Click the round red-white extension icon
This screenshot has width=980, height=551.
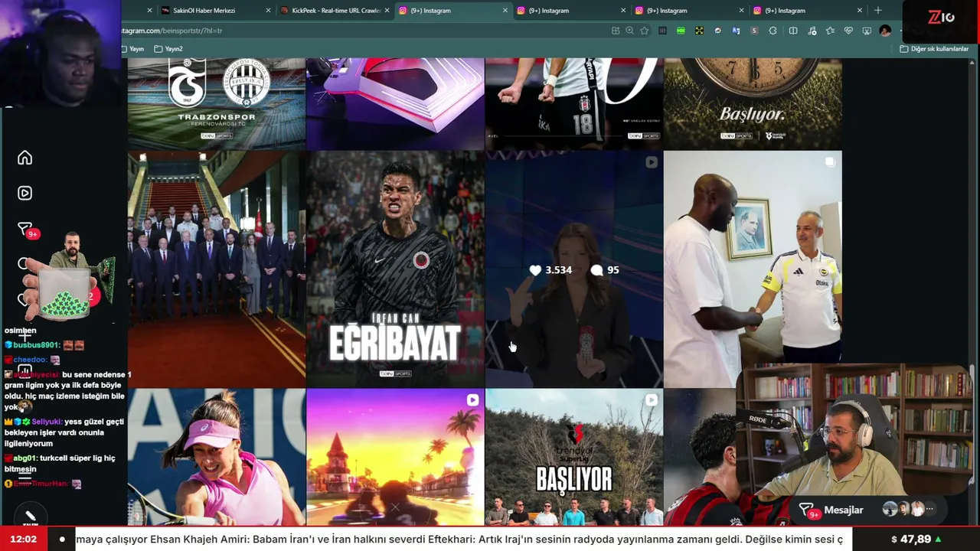(717, 31)
